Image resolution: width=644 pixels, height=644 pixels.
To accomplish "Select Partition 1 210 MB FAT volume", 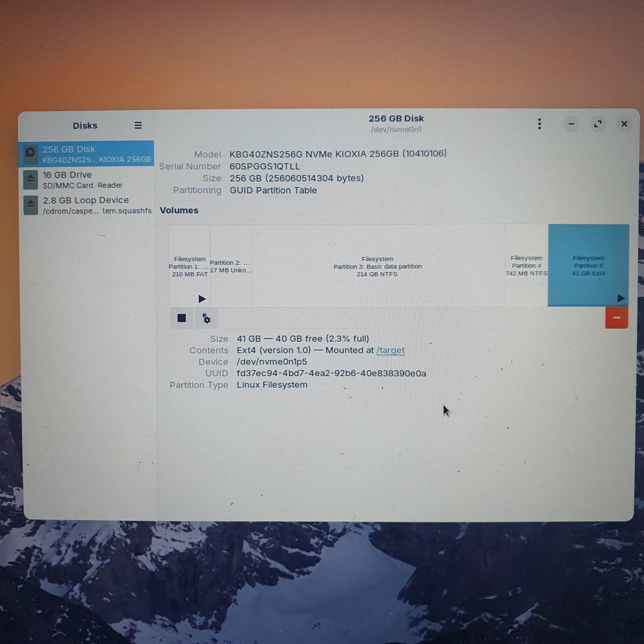I will coord(189,266).
